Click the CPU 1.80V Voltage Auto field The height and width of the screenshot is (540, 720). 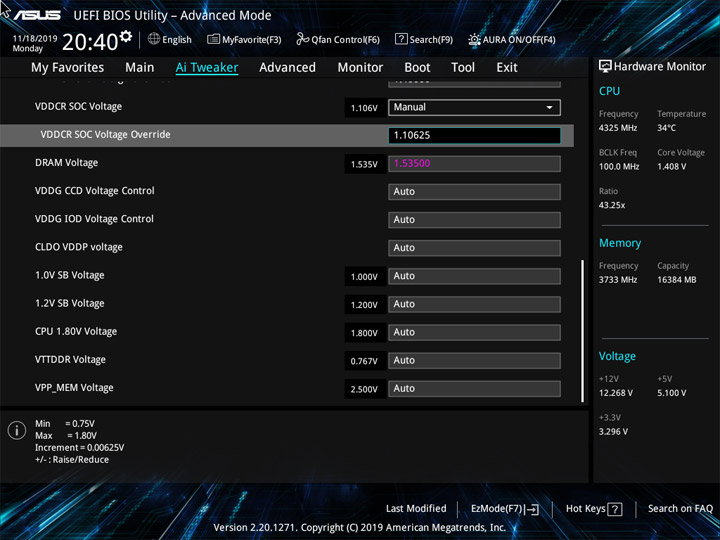pyautogui.click(x=474, y=332)
